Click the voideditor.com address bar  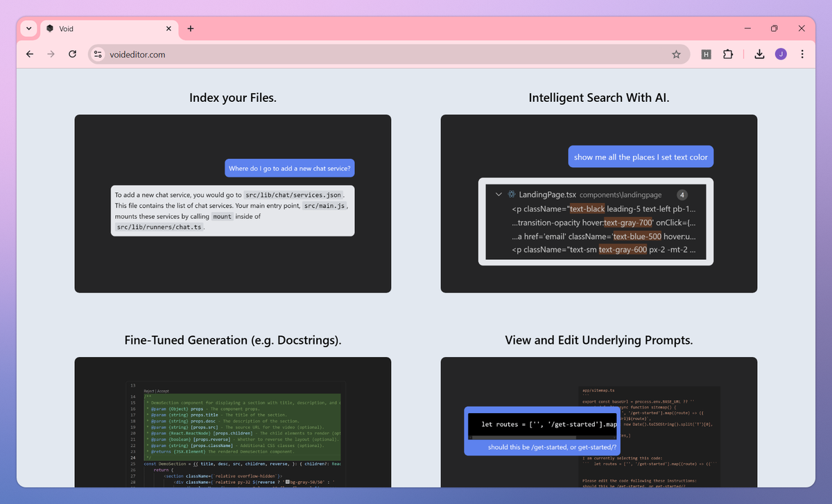point(388,54)
